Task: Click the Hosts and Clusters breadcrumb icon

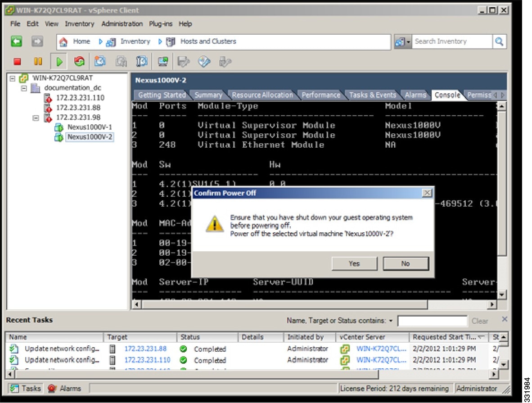Action: (171, 42)
